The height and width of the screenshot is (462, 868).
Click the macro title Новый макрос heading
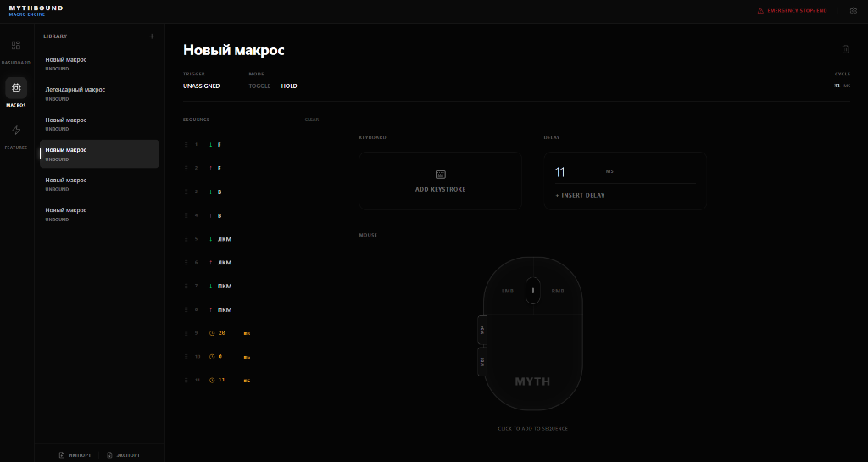(234, 50)
